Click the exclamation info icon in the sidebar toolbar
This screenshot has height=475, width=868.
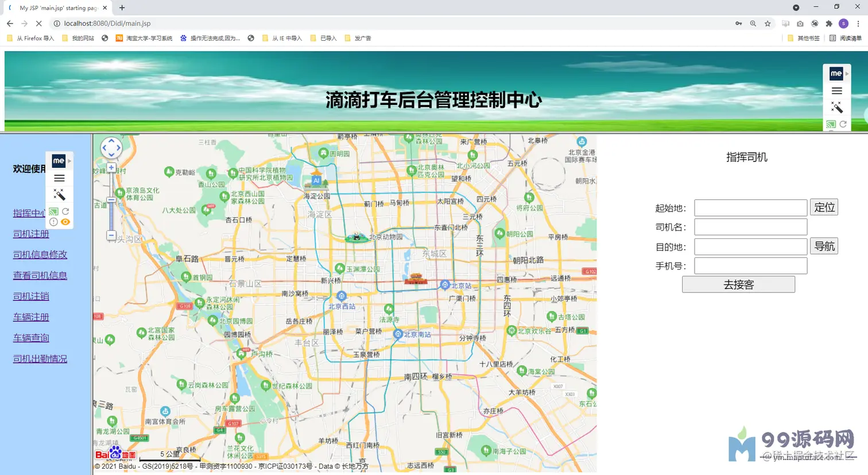point(53,222)
